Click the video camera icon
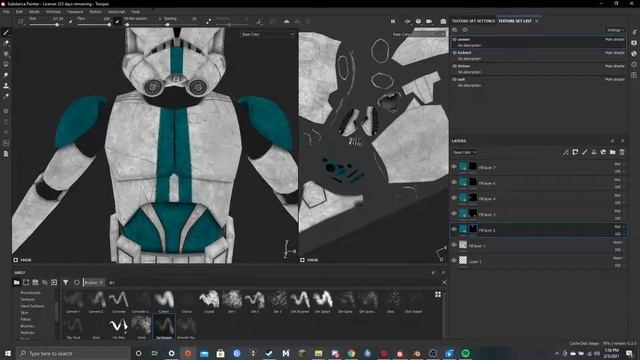This screenshot has height=360, width=640. click(x=429, y=21)
